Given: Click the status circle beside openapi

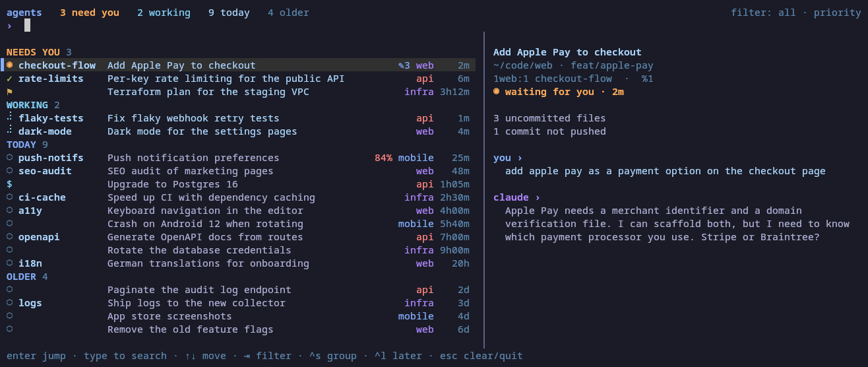Looking at the screenshot, I should pyautogui.click(x=9, y=237).
